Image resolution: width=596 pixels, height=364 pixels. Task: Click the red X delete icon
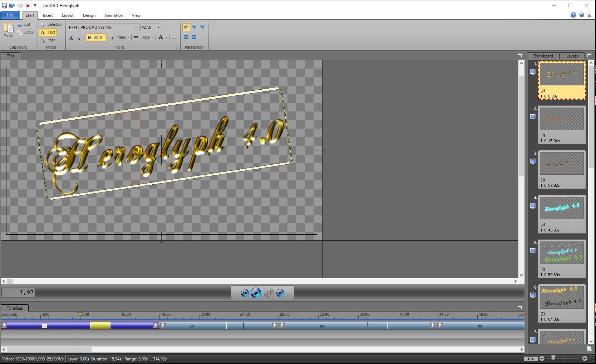pos(28,6)
